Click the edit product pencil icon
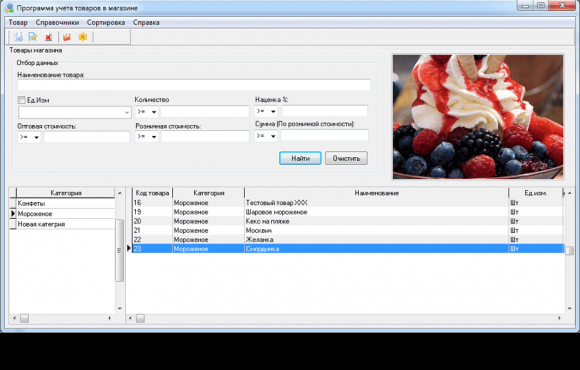This screenshot has height=370, width=580. point(33,37)
